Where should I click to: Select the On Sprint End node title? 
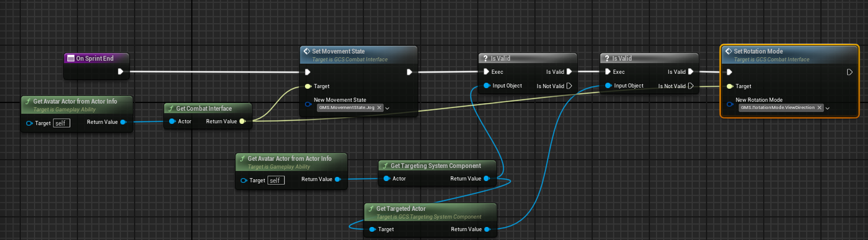(95, 58)
